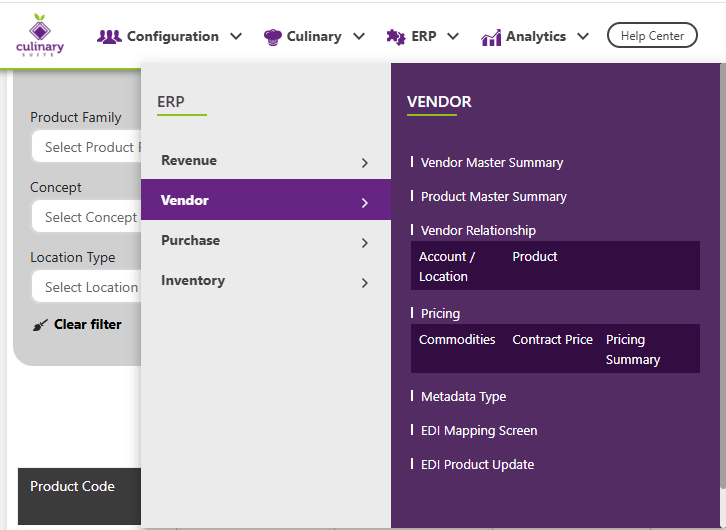The image size is (726, 530).
Task: Click the Culinary Suite logo
Action: point(40,35)
